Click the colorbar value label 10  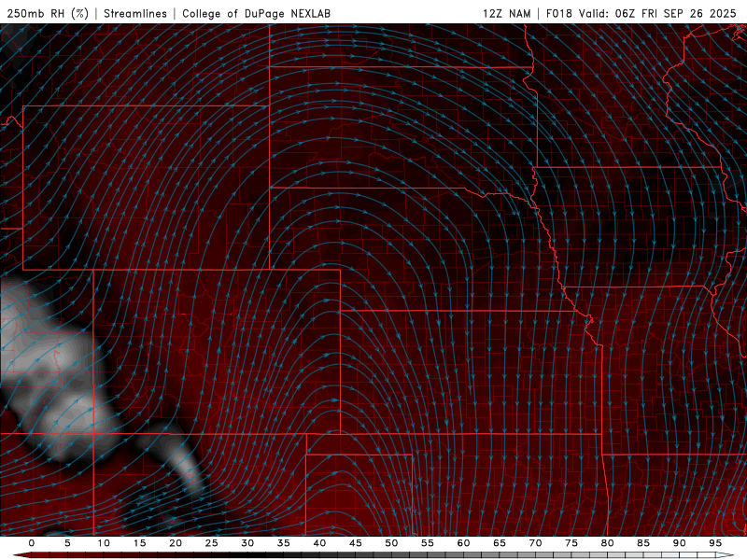[104, 543]
